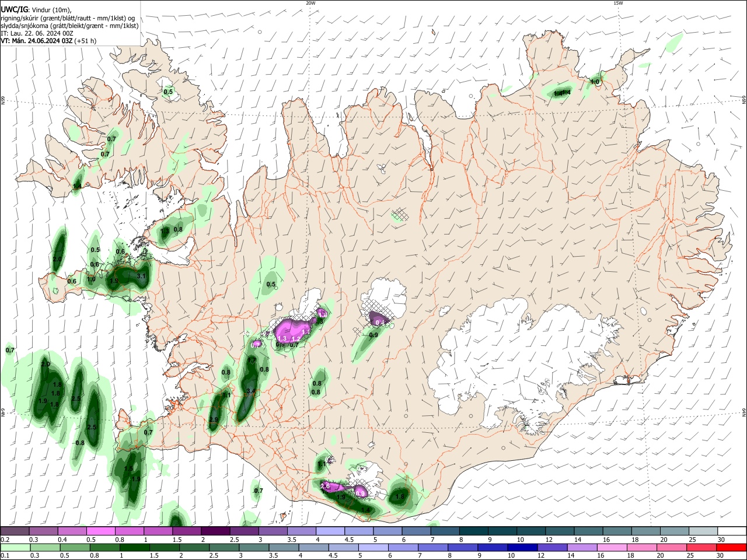
Task: Click the "Vindur (10m)" header text
Action: [51, 10]
